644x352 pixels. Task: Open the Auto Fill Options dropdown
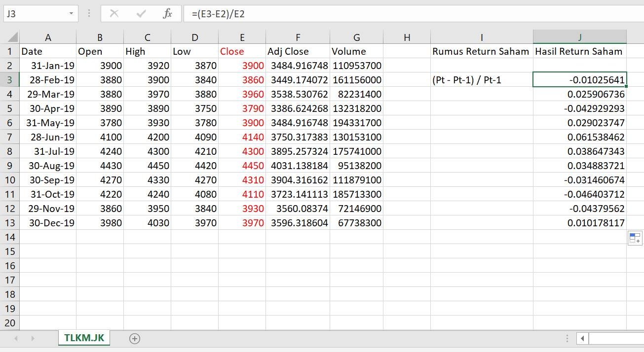pyautogui.click(x=635, y=238)
